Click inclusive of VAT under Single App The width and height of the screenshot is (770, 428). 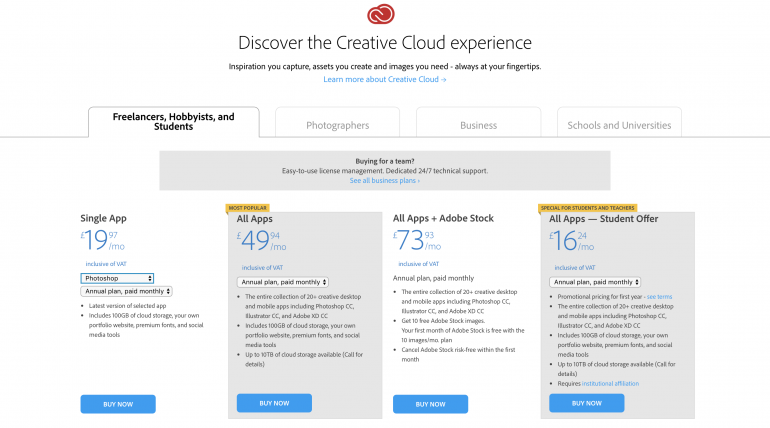coord(106,264)
